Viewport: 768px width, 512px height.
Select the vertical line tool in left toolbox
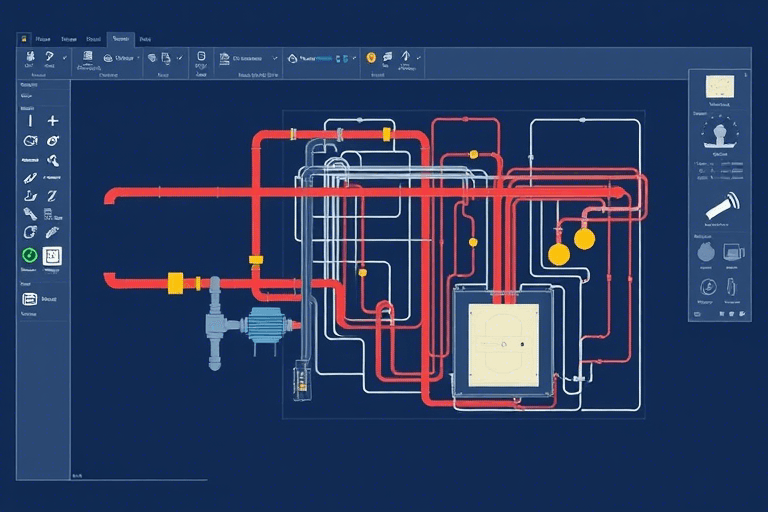(30, 120)
